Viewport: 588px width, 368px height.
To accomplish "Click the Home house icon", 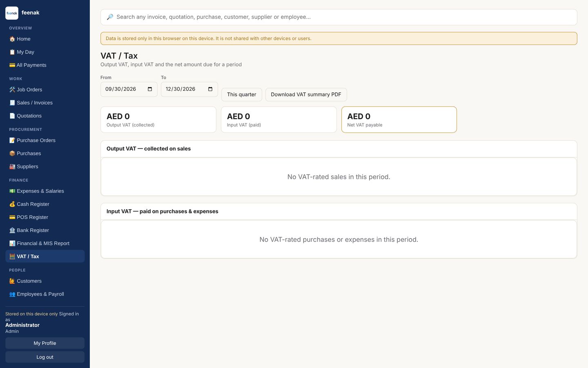I will [x=12, y=39].
